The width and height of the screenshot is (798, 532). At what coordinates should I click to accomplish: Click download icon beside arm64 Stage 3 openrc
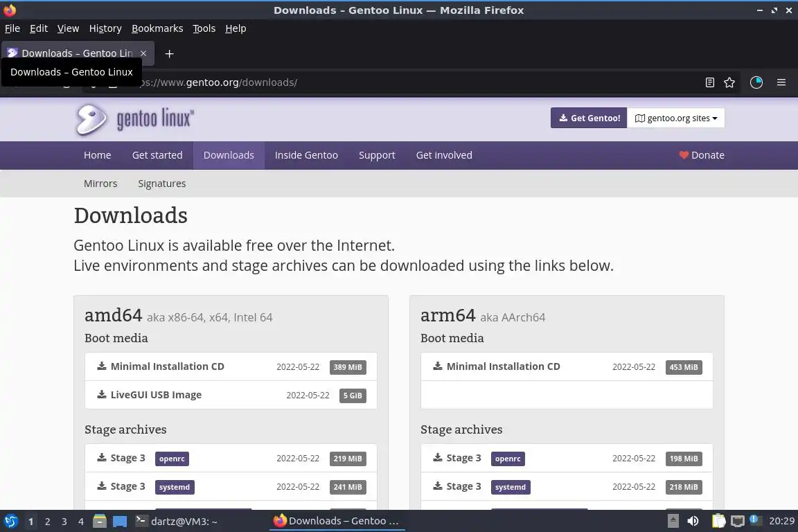(x=438, y=458)
